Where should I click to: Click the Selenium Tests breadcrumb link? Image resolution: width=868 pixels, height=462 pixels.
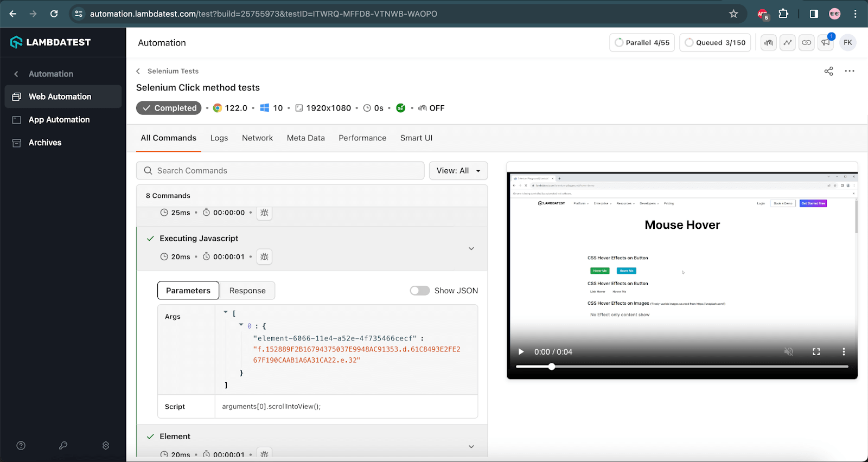click(173, 71)
